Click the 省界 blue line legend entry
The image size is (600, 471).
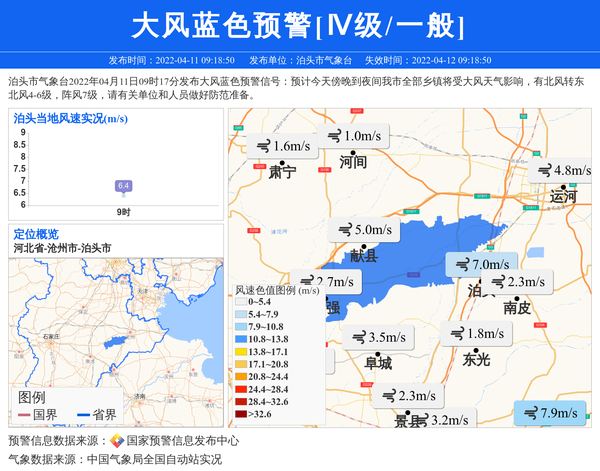point(94,414)
